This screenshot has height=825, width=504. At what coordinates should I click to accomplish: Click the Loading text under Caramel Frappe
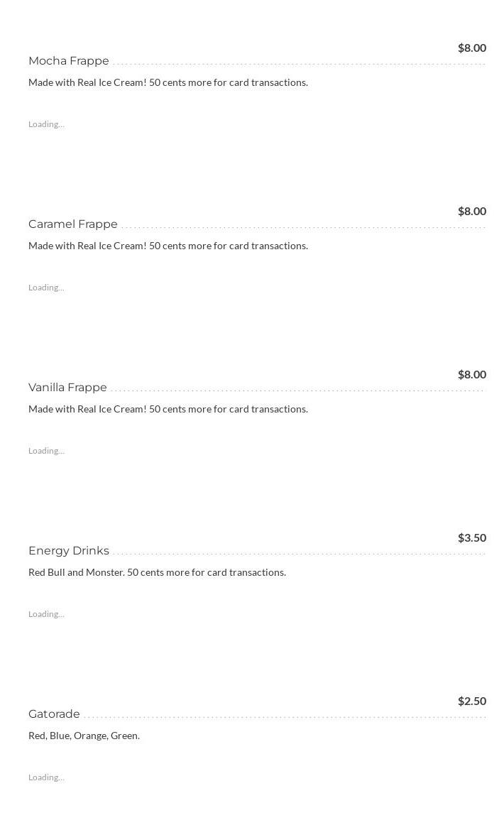point(46,288)
